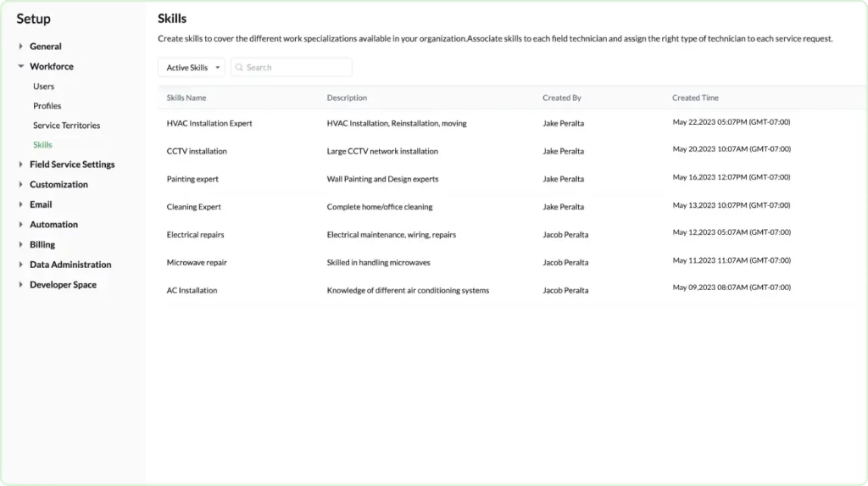This screenshot has width=868, height=486.
Task: Click the search magnifier icon
Action: 239,68
